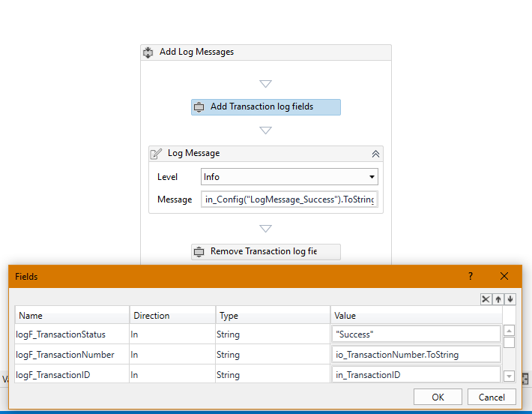The height and width of the screenshot is (414, 532).
Task: Click the Fields list scrollbar thumb
Action: pyautogui.click(x=509, y=342)
